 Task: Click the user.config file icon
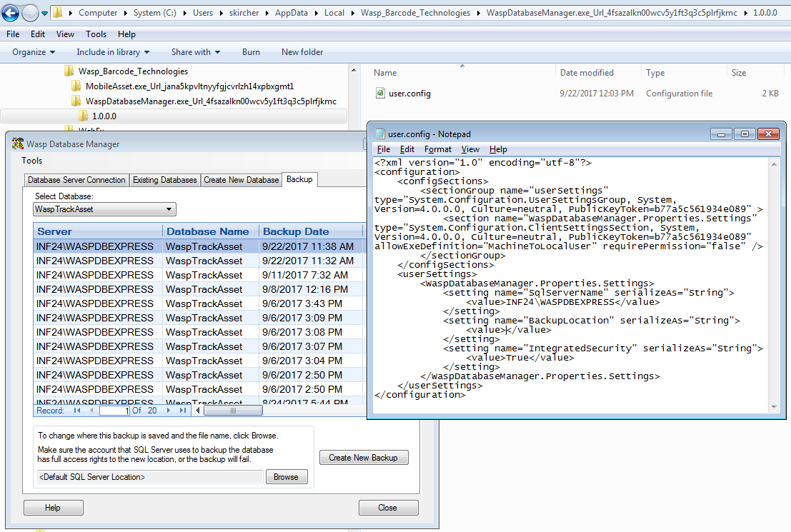point(380,93)
